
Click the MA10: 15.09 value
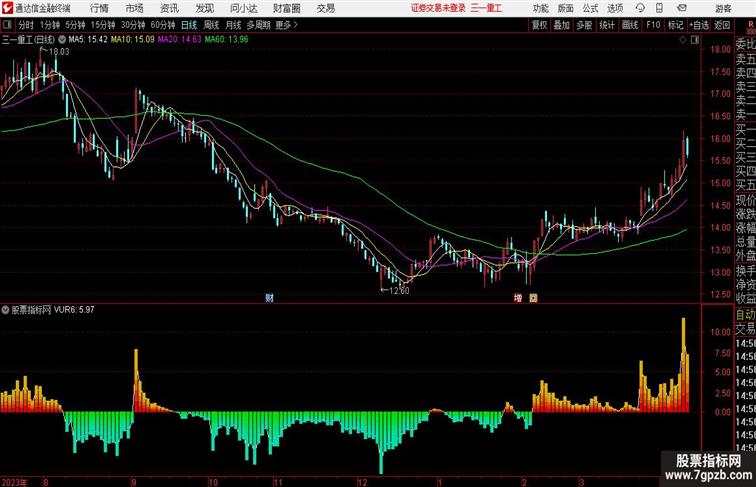133,40
